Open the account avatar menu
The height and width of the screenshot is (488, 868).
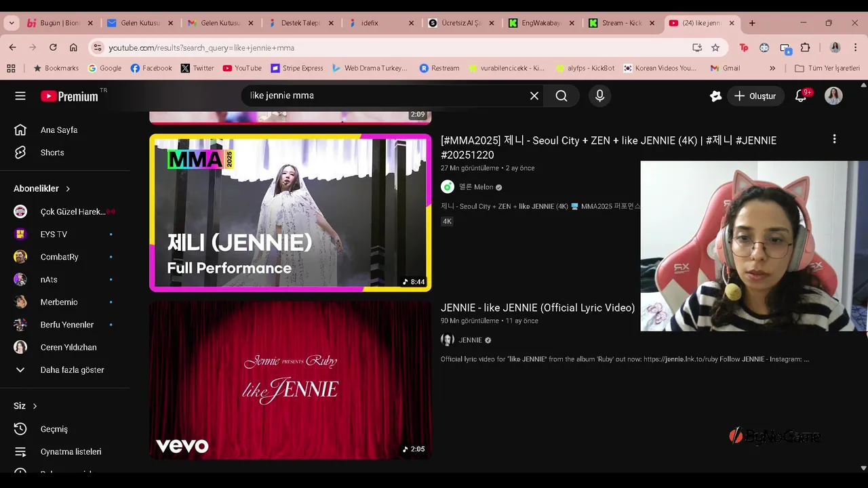[833, 96]
